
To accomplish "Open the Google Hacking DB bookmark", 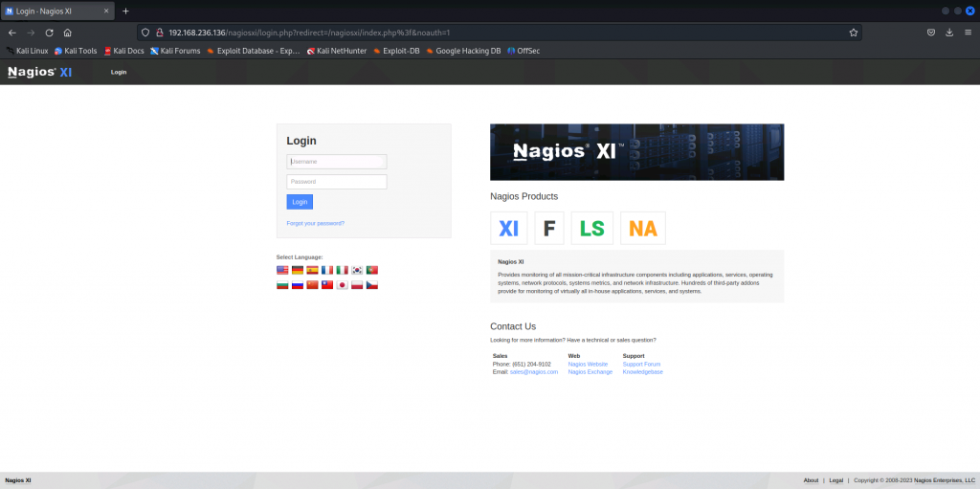I will click(463, 51).
